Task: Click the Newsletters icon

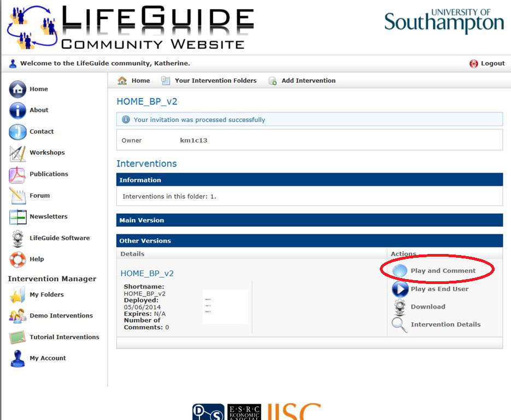Action: (18, 217)
